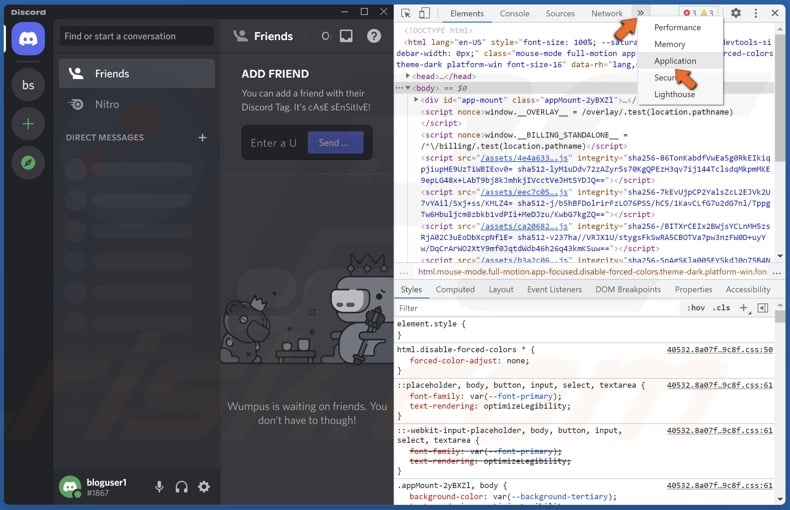
Task: Choose Application from overflow menu
Action: (x=675, y=61)
